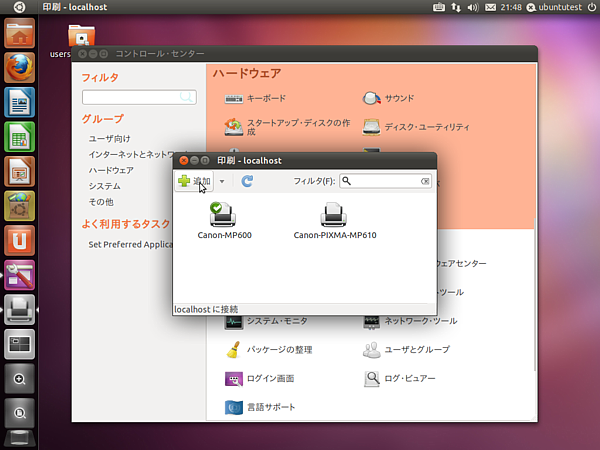Screen dimensions: 600x450
Task: Clear the printer filter text icon
Action: click(x=425, y=181)
